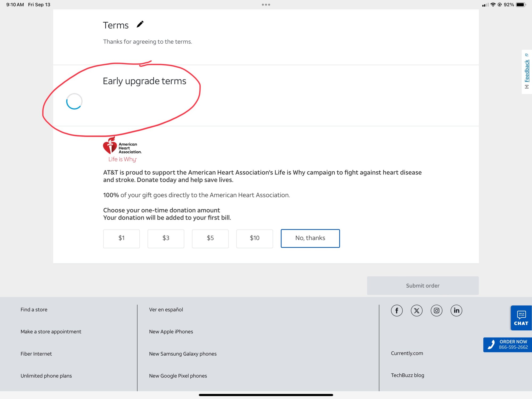Open the Find a store link

(x=34, y=310)
